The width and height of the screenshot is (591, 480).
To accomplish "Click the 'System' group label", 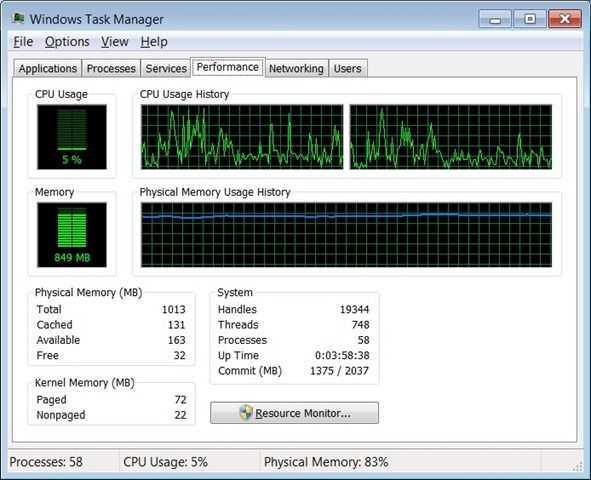I will coord(235,293).
